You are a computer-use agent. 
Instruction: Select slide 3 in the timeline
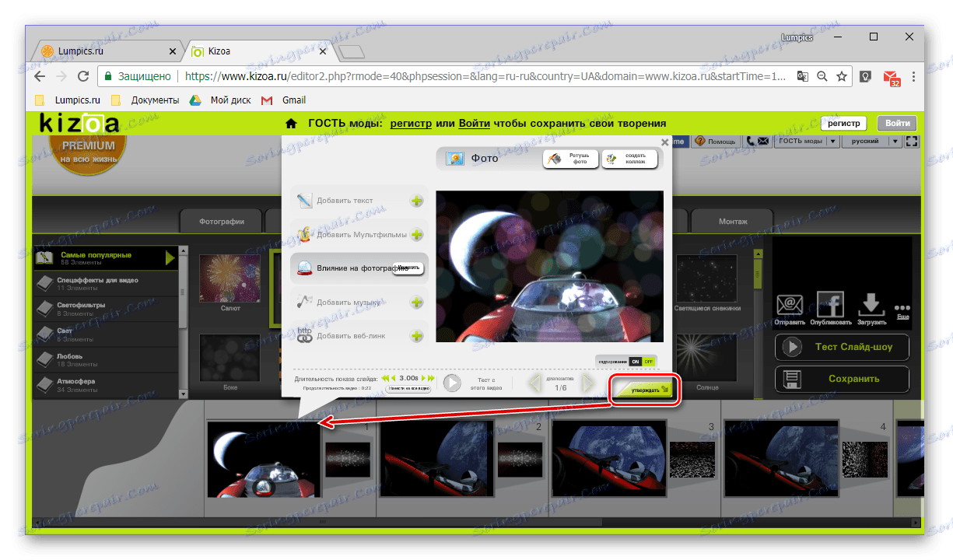tap(609, 458)
